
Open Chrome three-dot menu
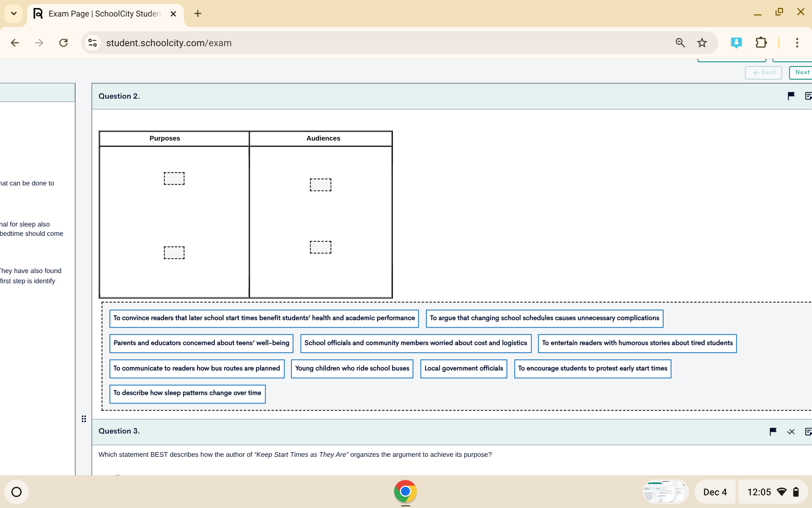pos(797,43)
